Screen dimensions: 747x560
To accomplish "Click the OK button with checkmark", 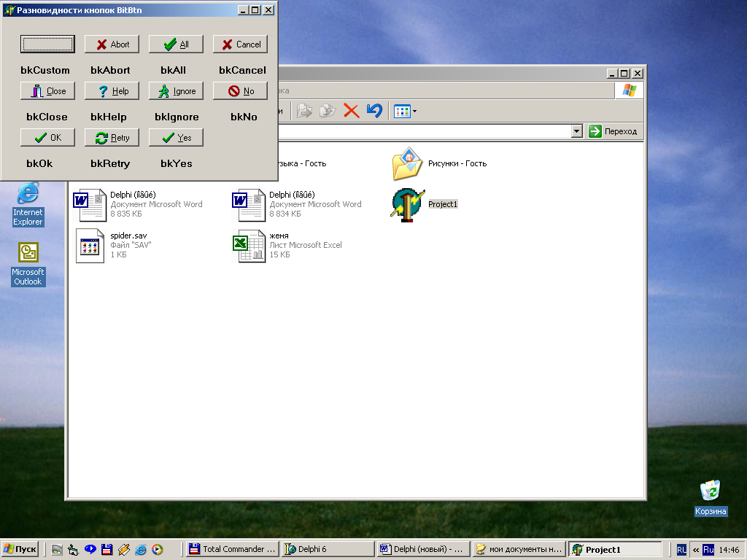I will (47, 138).
